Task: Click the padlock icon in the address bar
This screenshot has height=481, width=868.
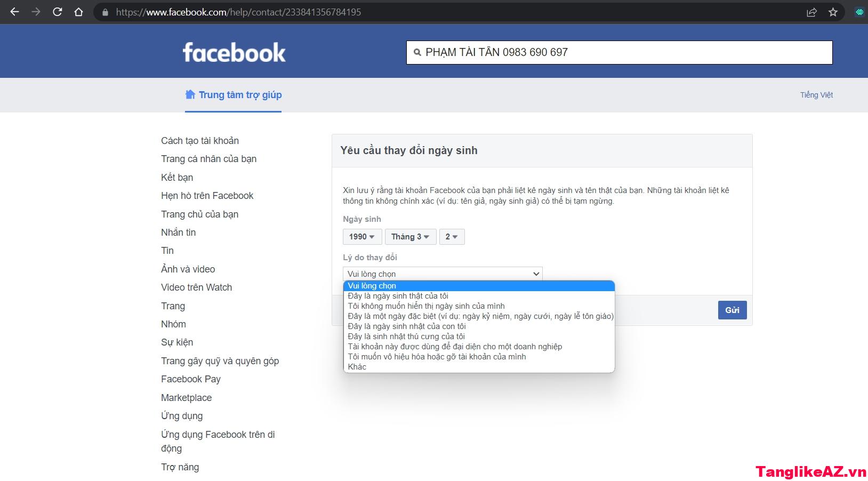Action: click(105, 12)
